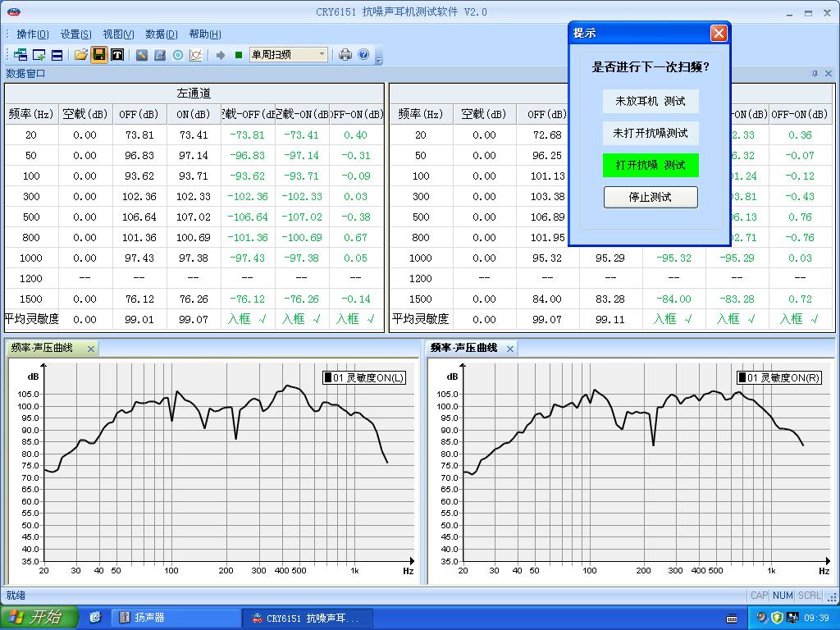Open the 设置(S) menu
840x630 pixels.
pyautogui.click(x=75, y=34)
